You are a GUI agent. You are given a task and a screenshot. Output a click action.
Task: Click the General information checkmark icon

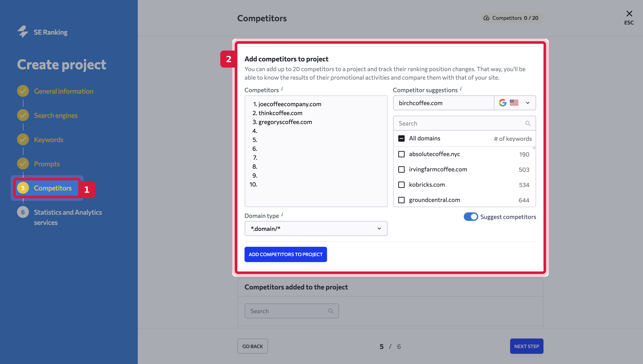pyautogui.click(x=23, y=91)
